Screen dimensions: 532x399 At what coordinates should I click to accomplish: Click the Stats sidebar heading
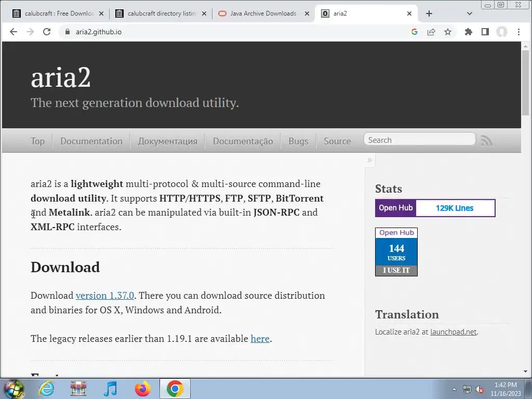pos(389,189)
